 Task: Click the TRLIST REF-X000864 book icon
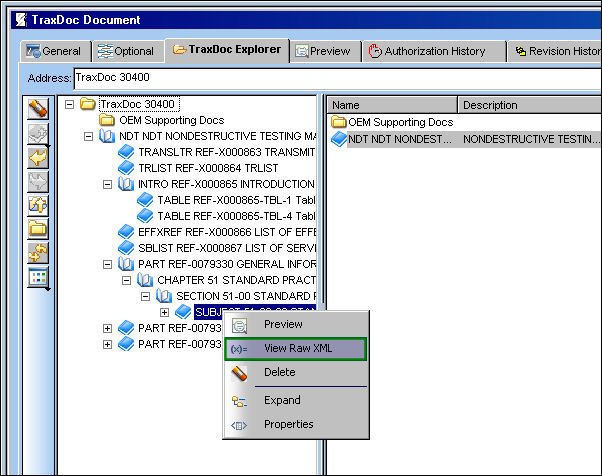point(126,168)
